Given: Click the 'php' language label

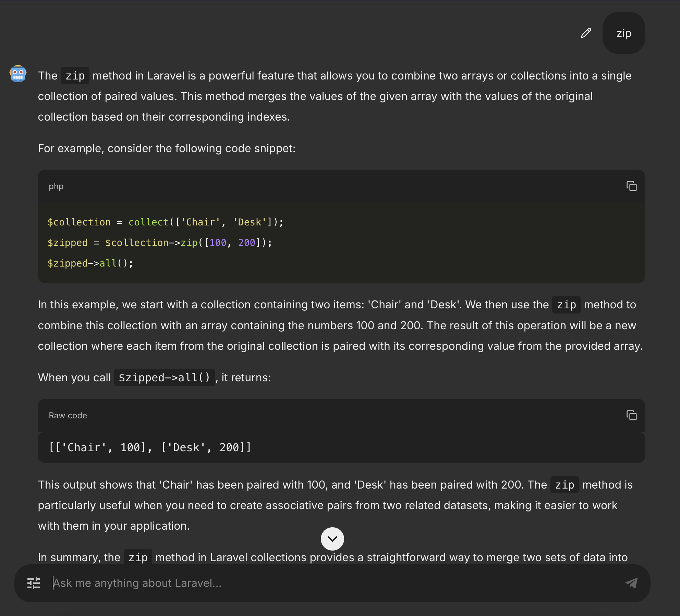Looking at the screenshot, I should [x=56, y=186].
